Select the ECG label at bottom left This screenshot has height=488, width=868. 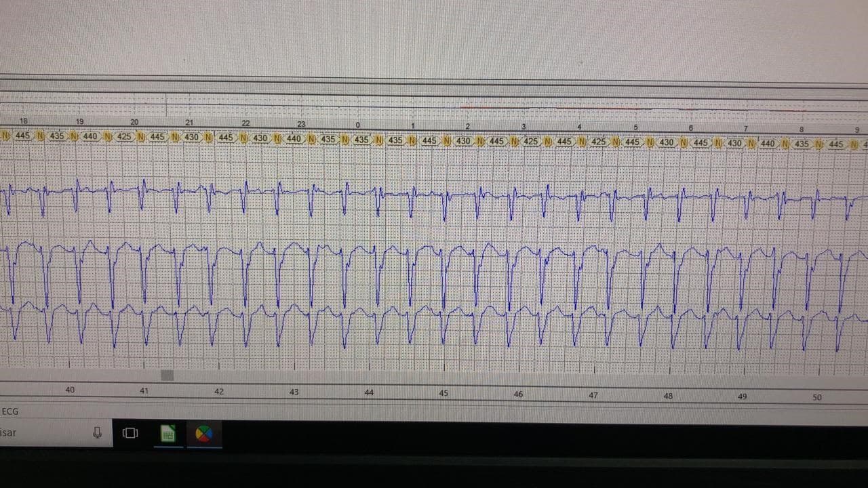(x=9, y=411)
